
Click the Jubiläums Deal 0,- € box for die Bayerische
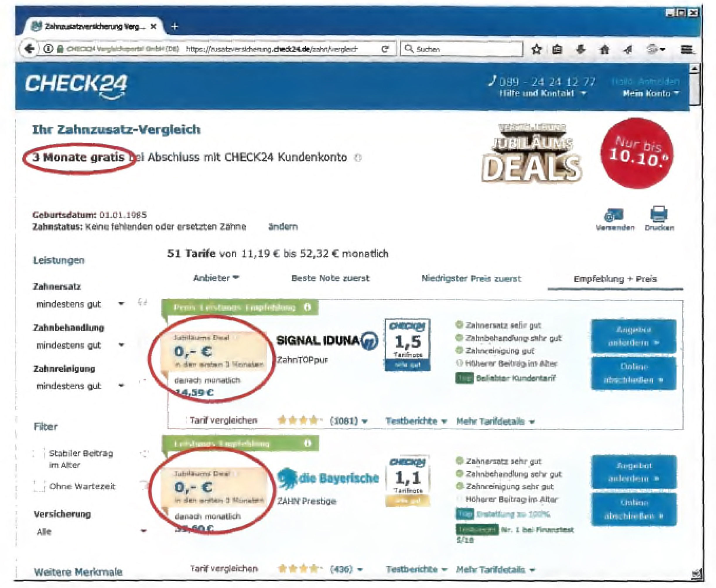pos(218,487)
